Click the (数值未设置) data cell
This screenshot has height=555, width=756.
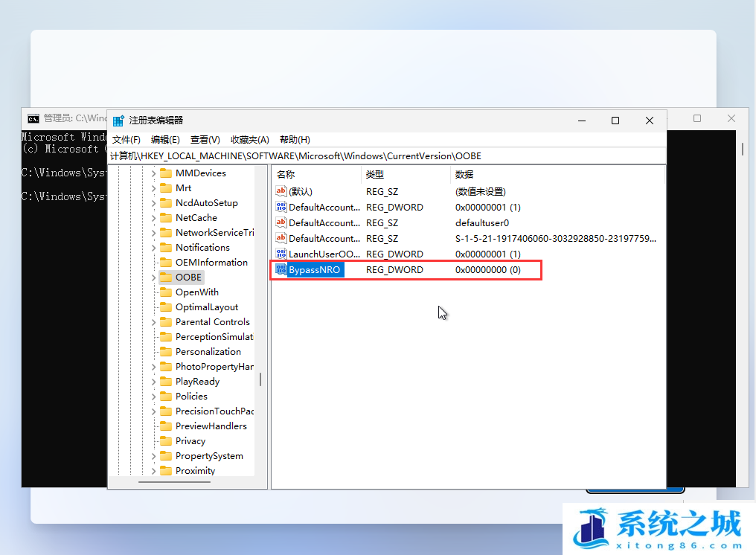tap(480, 191)
